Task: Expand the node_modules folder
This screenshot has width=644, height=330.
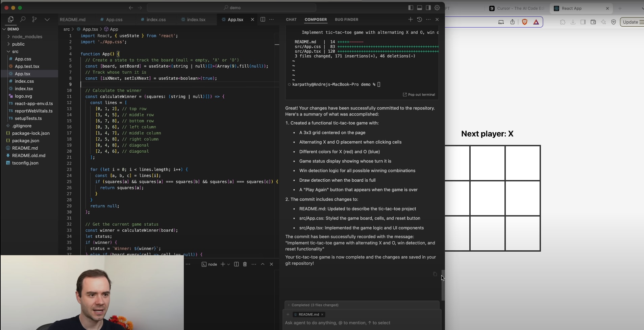Action: tap(27, 36)
